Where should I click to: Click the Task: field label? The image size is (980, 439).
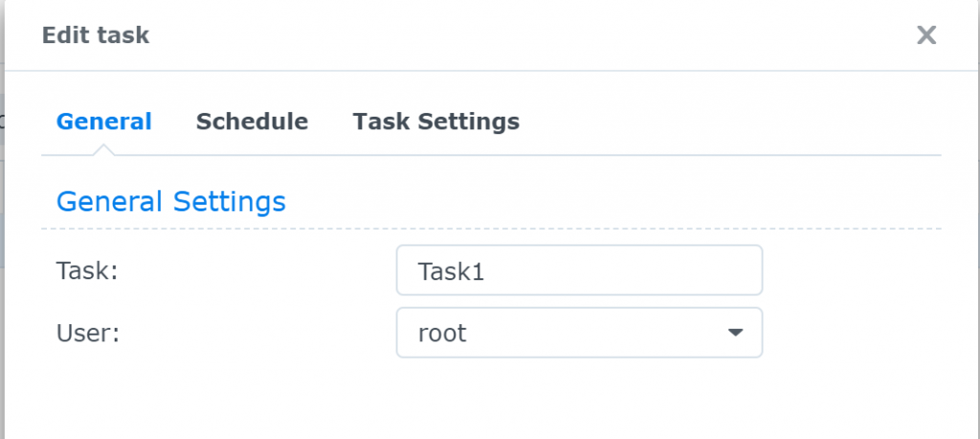click(86, 271)
